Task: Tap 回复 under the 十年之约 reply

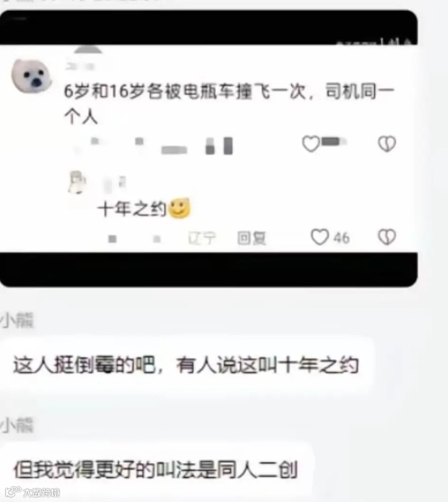Action: [x=251, y=238]
